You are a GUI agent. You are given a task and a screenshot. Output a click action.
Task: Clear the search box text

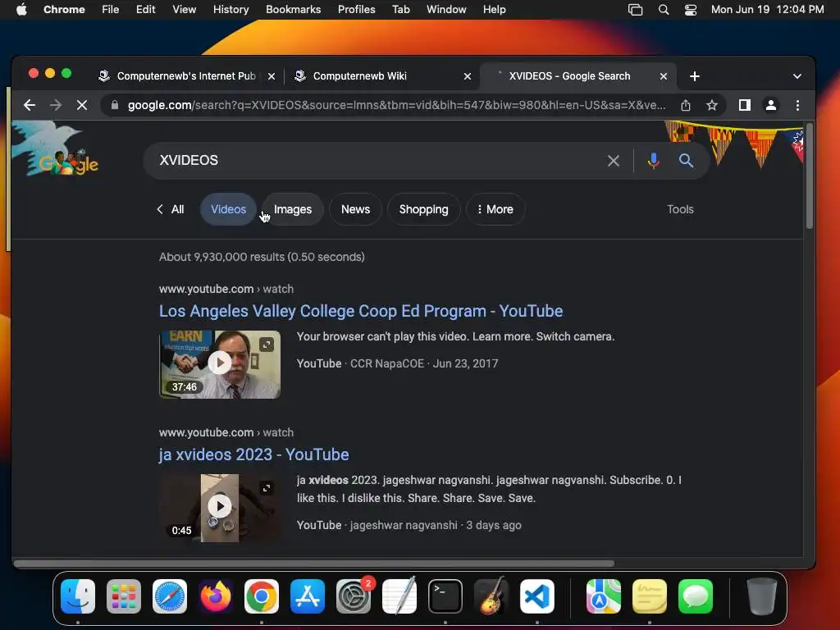(614, 160)
